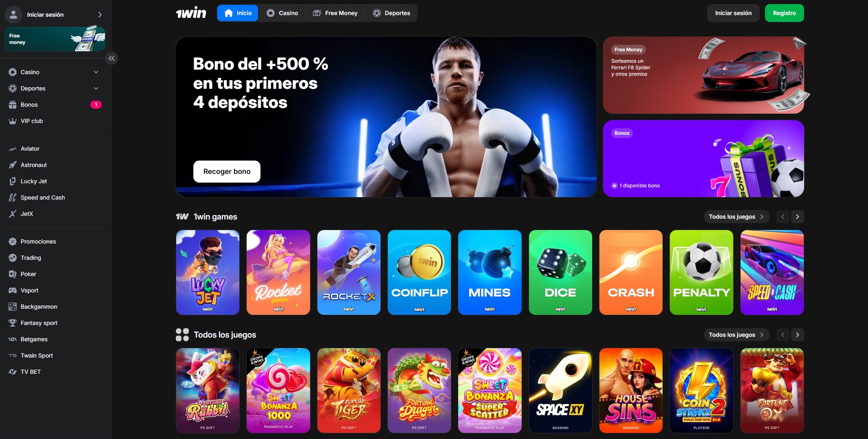
Task: Open Trading from the sidebar
Action: [x=55, y=258]
